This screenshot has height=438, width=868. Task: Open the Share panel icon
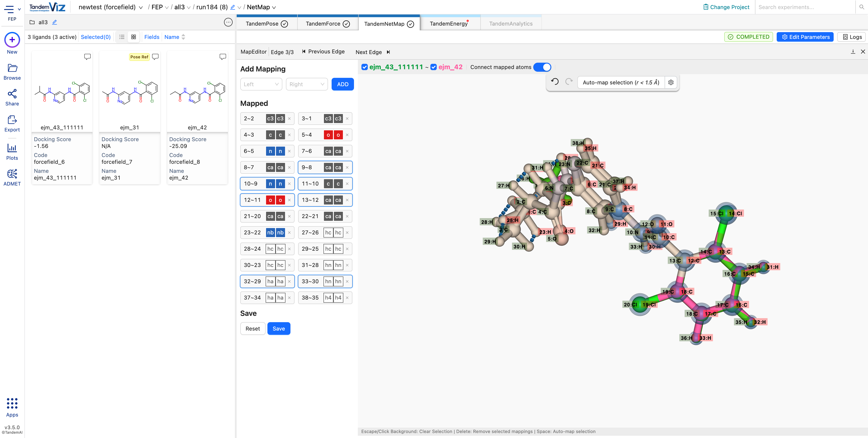click(x=12, y=95)
